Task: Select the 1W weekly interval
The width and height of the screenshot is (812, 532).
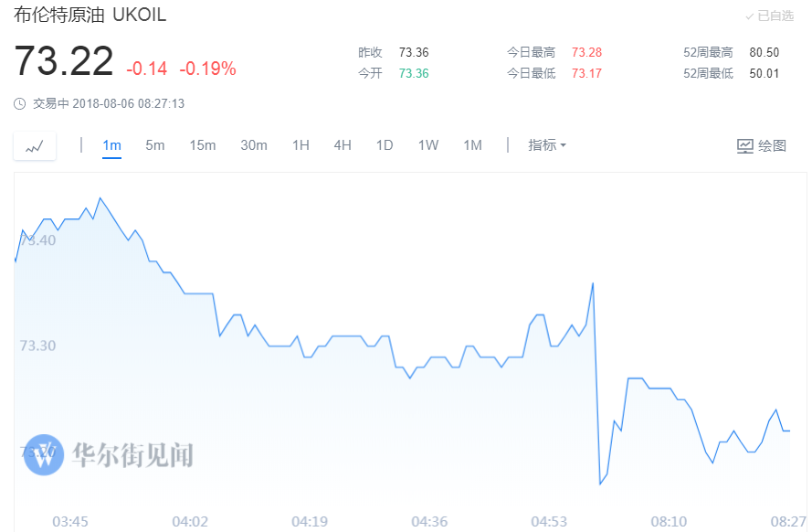Action: 428,145
